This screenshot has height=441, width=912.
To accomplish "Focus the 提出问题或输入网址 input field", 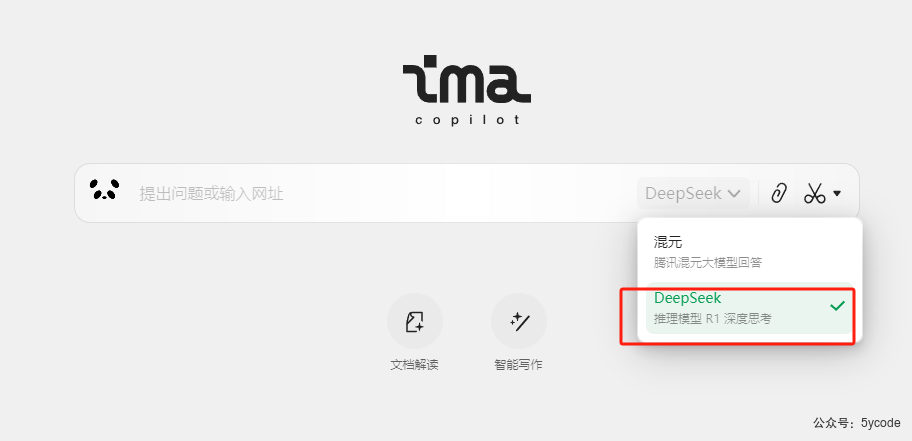I will pyautogui.click(x=384, y=193).
